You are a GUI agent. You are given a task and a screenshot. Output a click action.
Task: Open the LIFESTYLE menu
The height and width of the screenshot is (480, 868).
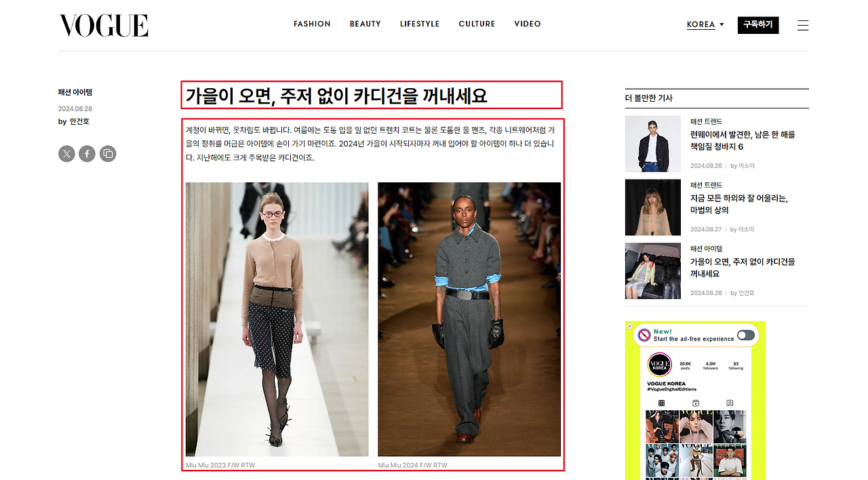pyautogui.click(x=420, y=24)
